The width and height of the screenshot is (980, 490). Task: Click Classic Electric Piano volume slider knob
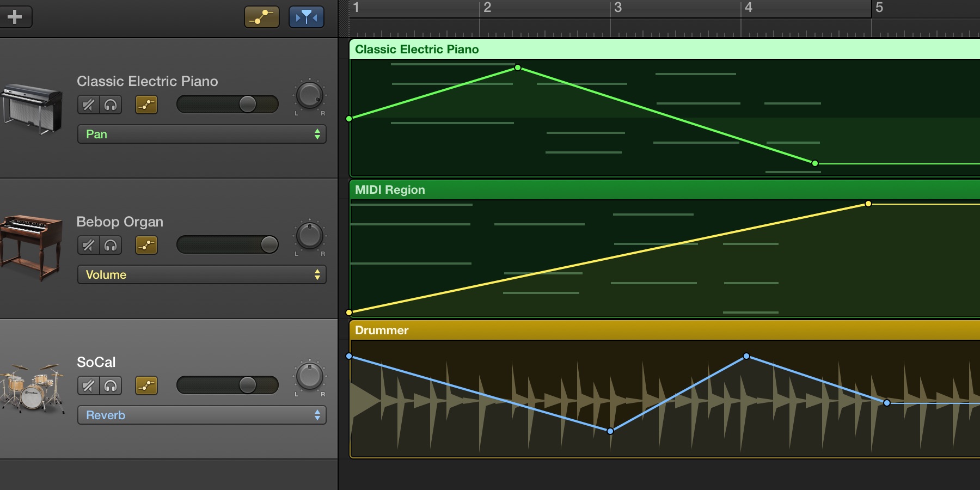click(x=248, y=104)
